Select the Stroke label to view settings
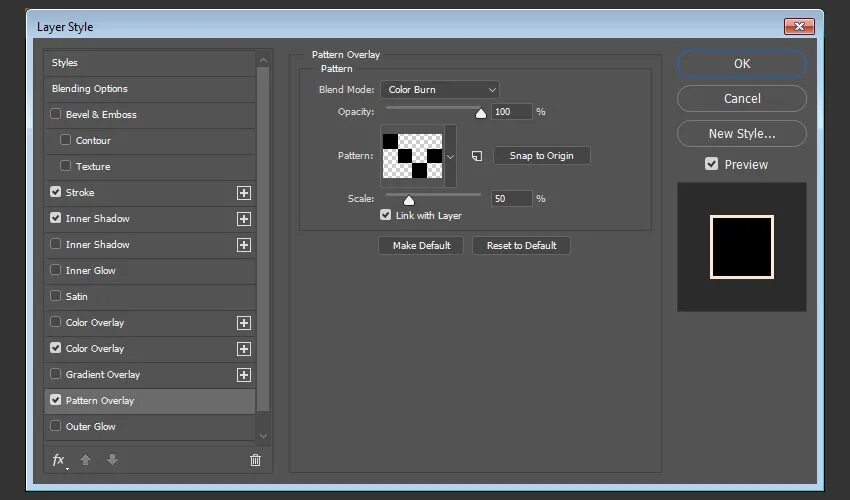 click(x=80, y=193)
